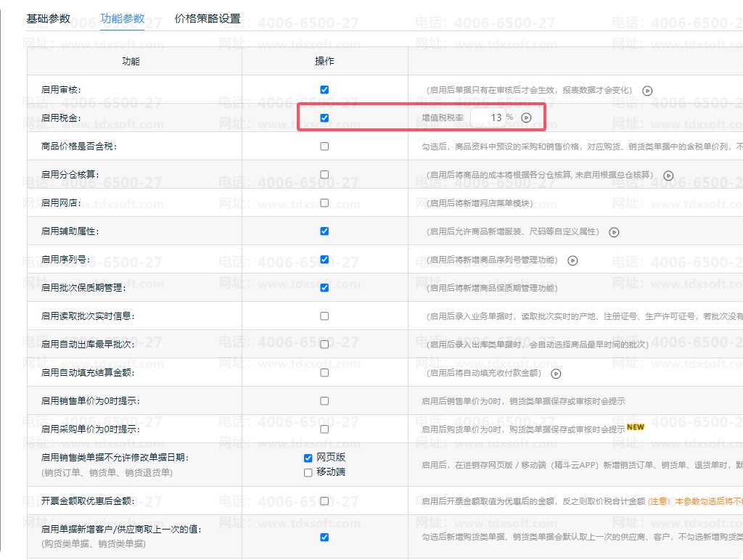Uncheck the 网页版 checkbox
Viewport: 743px width, 560px height.
(308, 458)
